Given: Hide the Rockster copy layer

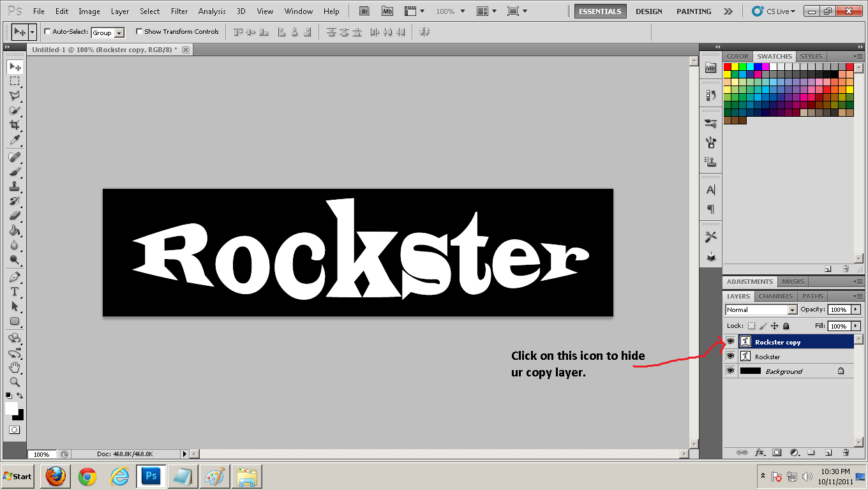Looking at the screenshot, I should (730, 342).
